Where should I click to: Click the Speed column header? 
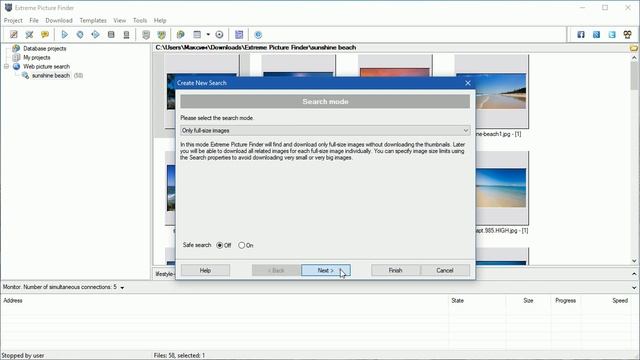tap(620, 300)
